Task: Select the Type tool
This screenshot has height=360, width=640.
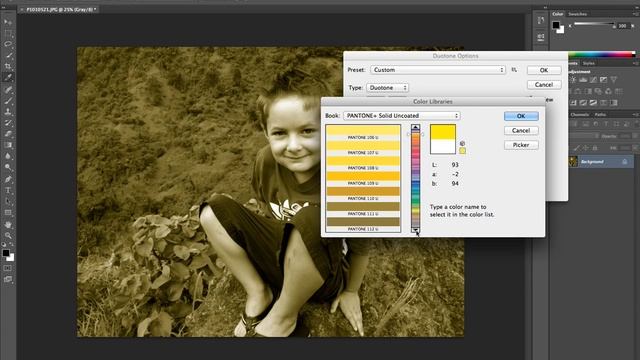Action: pos(8,190)
